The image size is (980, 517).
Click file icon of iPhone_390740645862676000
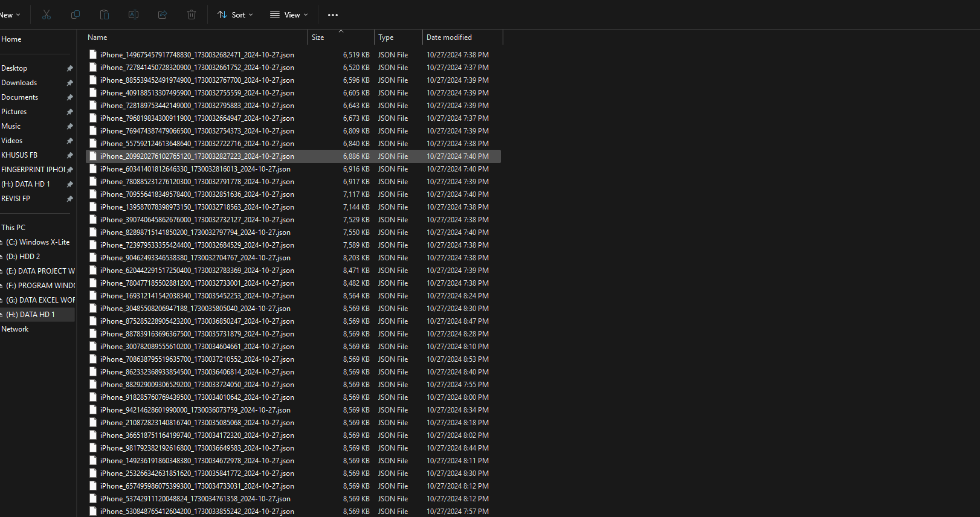coord(93,219)
